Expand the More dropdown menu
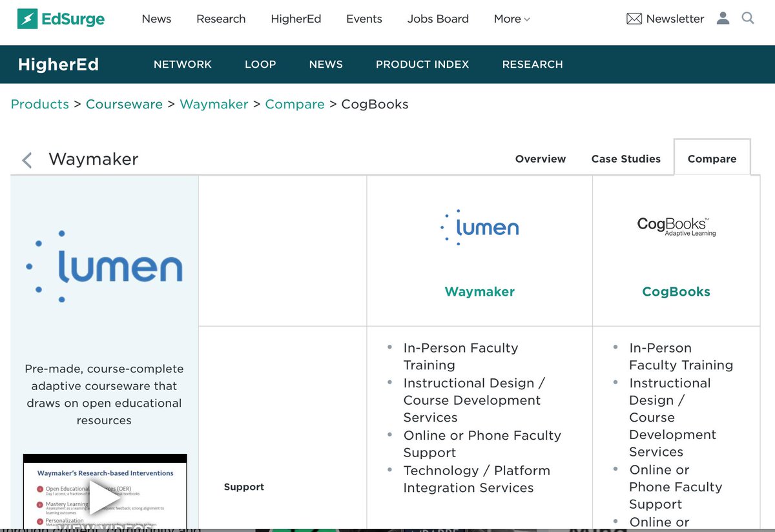The image size is (775, 532). point(512,19)
